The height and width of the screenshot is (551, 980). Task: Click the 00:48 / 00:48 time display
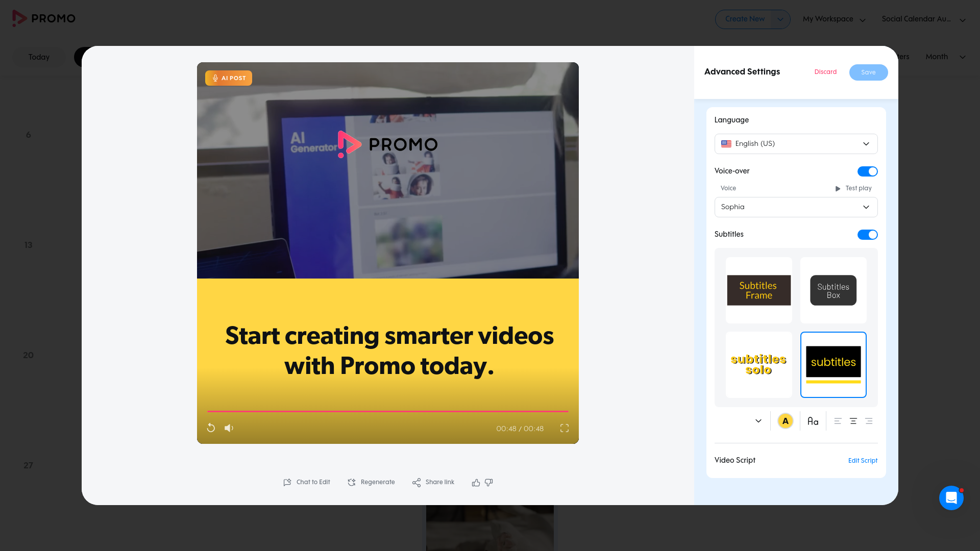click(x=520, y=429)
